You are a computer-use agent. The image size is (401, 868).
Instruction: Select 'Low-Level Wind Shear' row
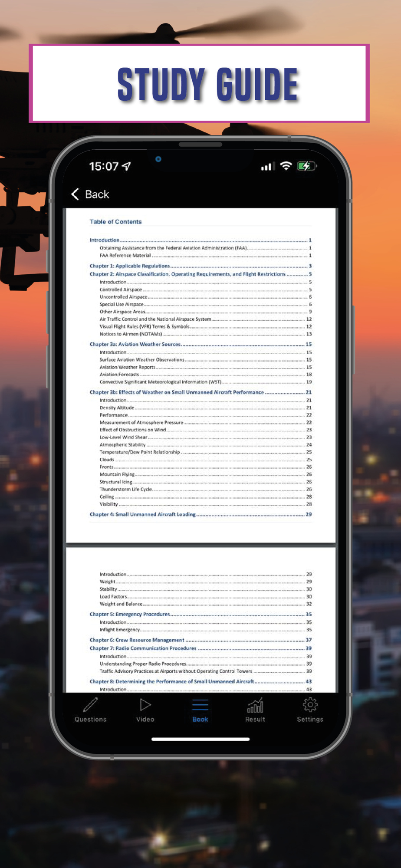pos(206,437)
